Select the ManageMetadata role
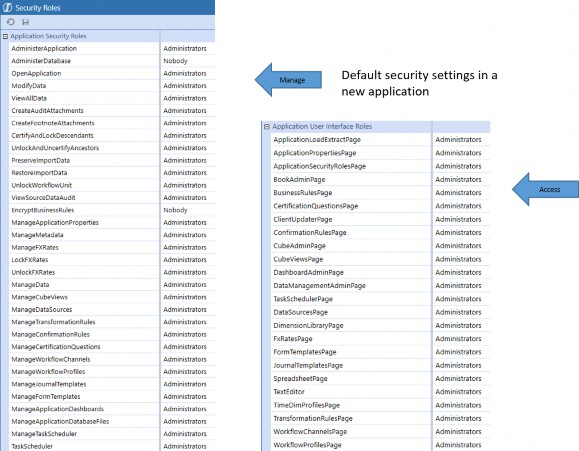The height and width of the screenshot is (451, 579). pos(37,235)
